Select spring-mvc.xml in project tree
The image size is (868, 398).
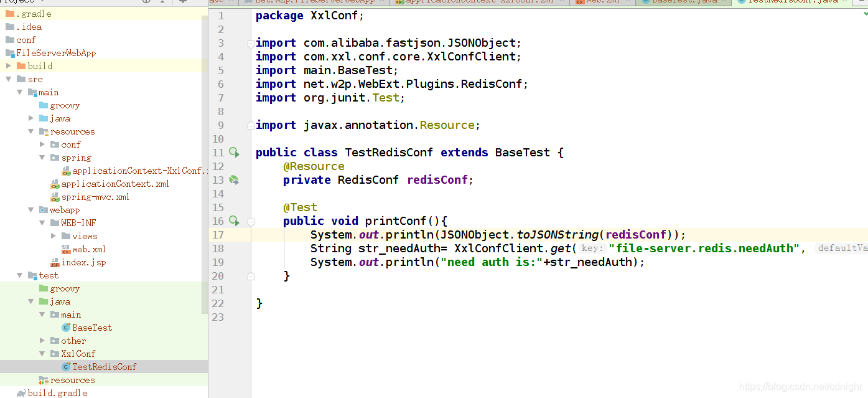point(95,197)
